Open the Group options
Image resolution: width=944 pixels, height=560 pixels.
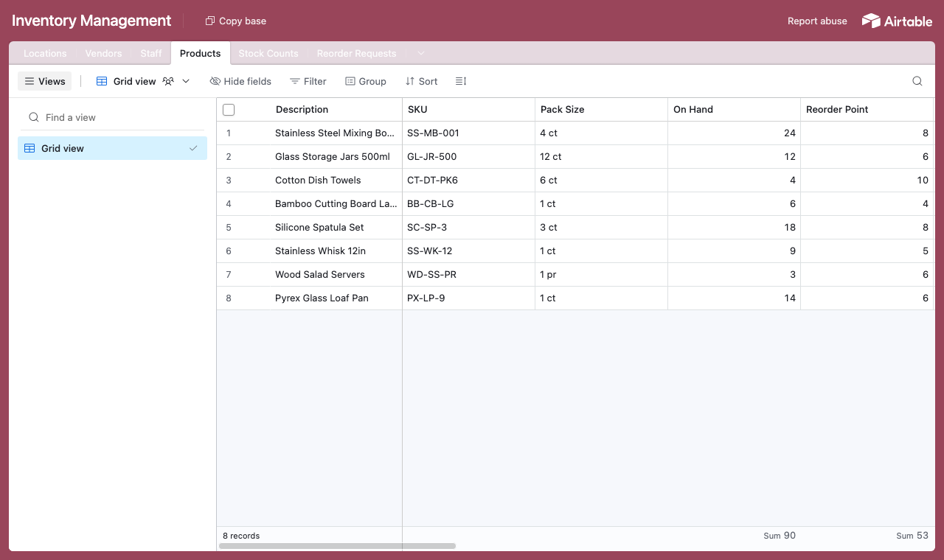pos(366,81)
